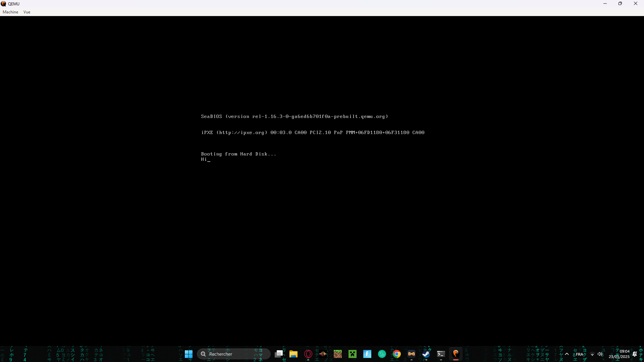This screenshot has height=362, width=644.
Task: Open the Windows Start menu
Action: [x=189, y=354]
